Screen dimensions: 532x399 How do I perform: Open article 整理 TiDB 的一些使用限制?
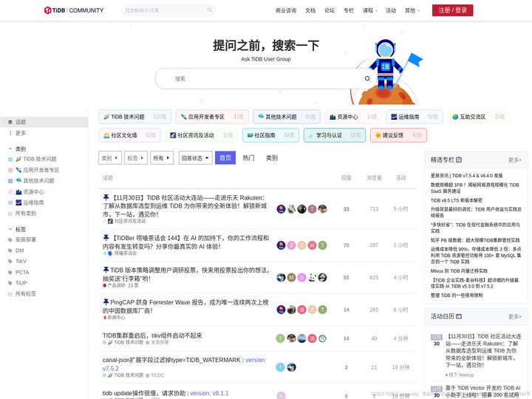[457, 295]
